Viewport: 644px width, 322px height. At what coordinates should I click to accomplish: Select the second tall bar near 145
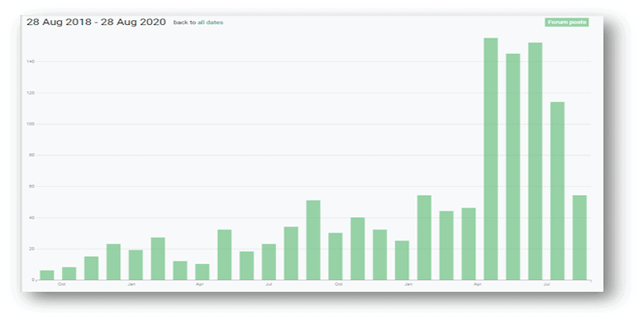point(513,167)
